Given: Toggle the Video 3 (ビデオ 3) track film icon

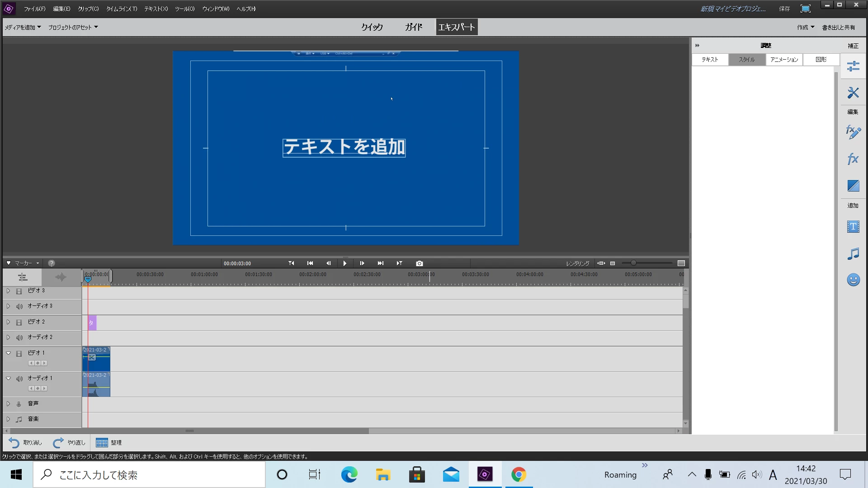Looking at the screenshot, I should [19, 291].
